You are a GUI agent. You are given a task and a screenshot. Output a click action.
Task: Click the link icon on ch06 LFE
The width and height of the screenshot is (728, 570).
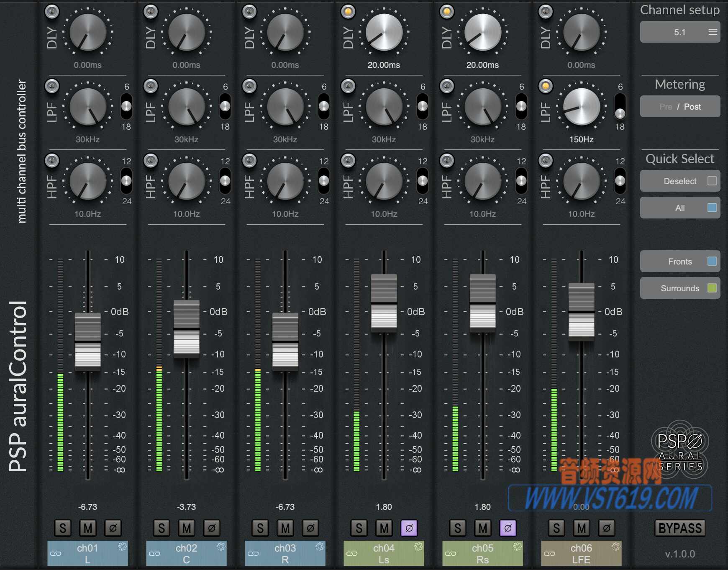(549, 554)
